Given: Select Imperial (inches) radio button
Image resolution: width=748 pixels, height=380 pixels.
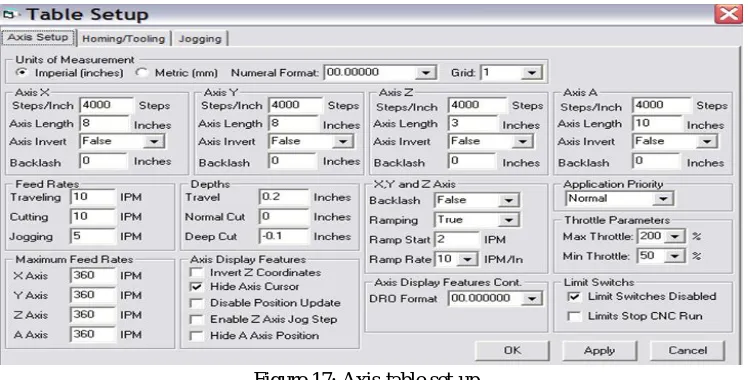Looking at the screenshot, I should (21, 73).
